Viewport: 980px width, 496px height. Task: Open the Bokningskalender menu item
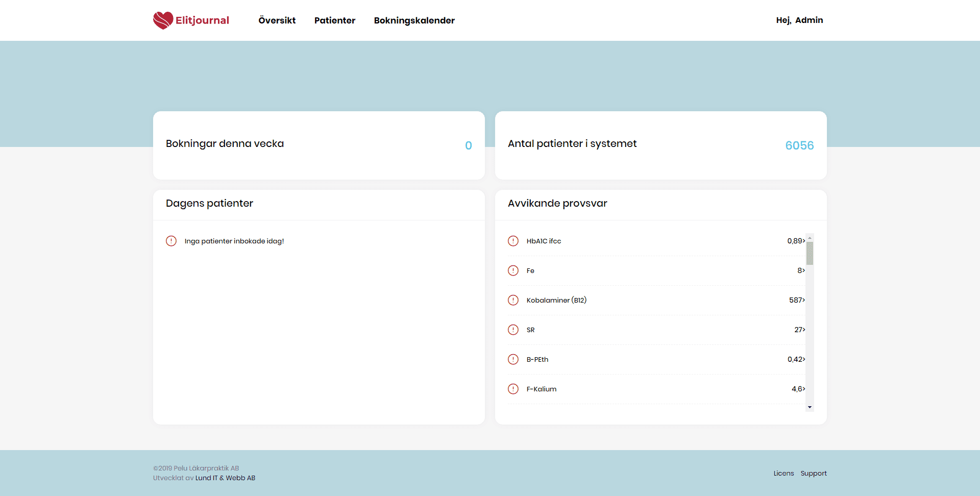click(414, 20)
